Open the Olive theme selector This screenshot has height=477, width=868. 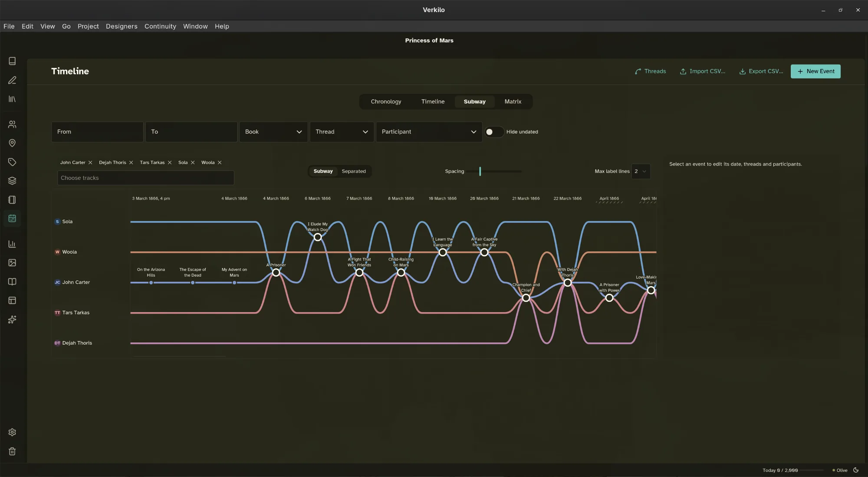tap(840, 470)
